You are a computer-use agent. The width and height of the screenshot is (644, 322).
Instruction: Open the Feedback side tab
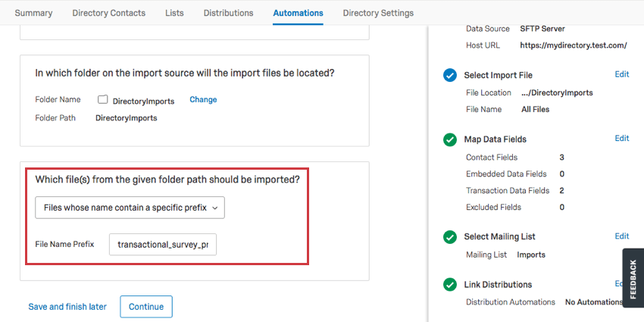coord(633,278)
